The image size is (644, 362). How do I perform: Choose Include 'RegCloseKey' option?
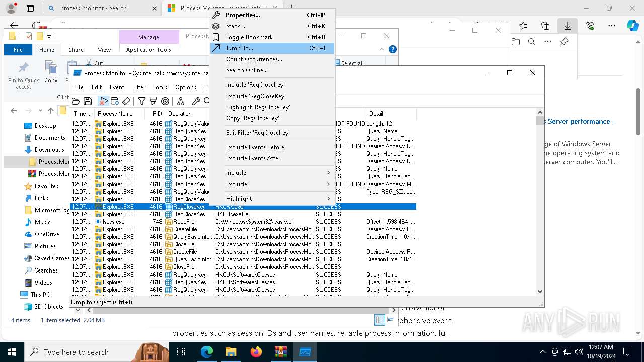pyautogui.click(x=272, y=85)
